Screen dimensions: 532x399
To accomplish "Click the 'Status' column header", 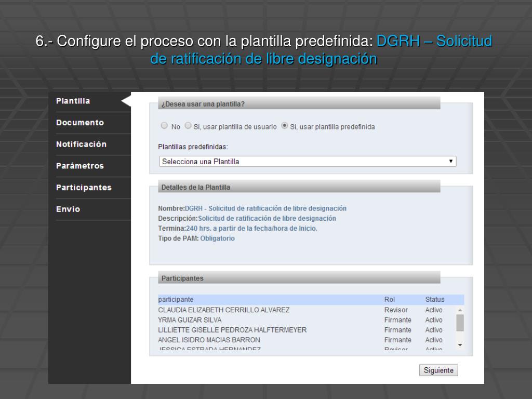I will tap(435, 300).
